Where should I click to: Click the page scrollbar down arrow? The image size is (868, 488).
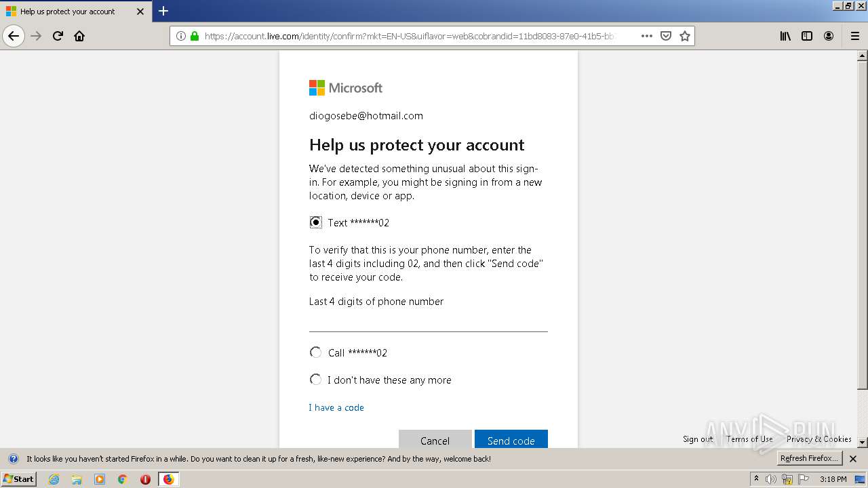point(863,442)
